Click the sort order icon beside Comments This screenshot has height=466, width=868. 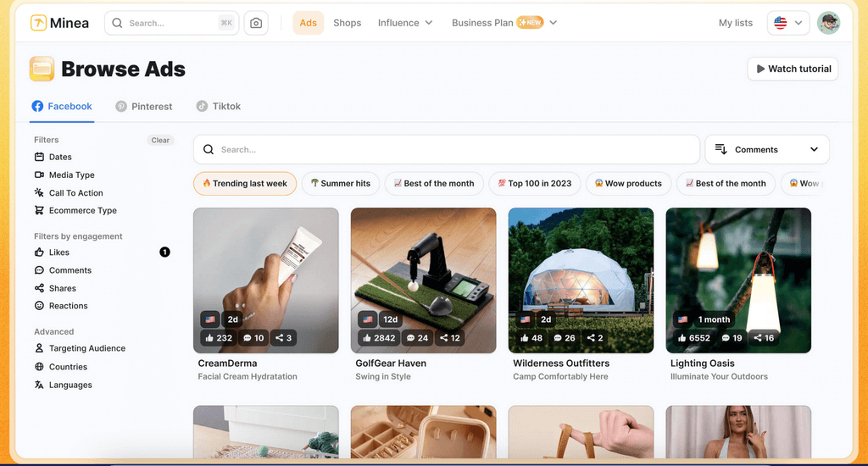721,149
